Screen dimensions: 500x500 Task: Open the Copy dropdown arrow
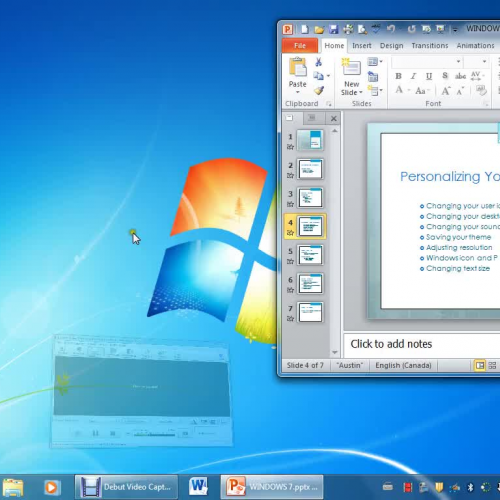point(328,76)
